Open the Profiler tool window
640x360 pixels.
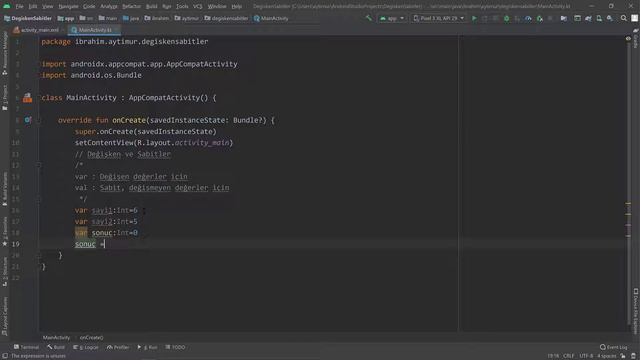click(x=118, y=347)
